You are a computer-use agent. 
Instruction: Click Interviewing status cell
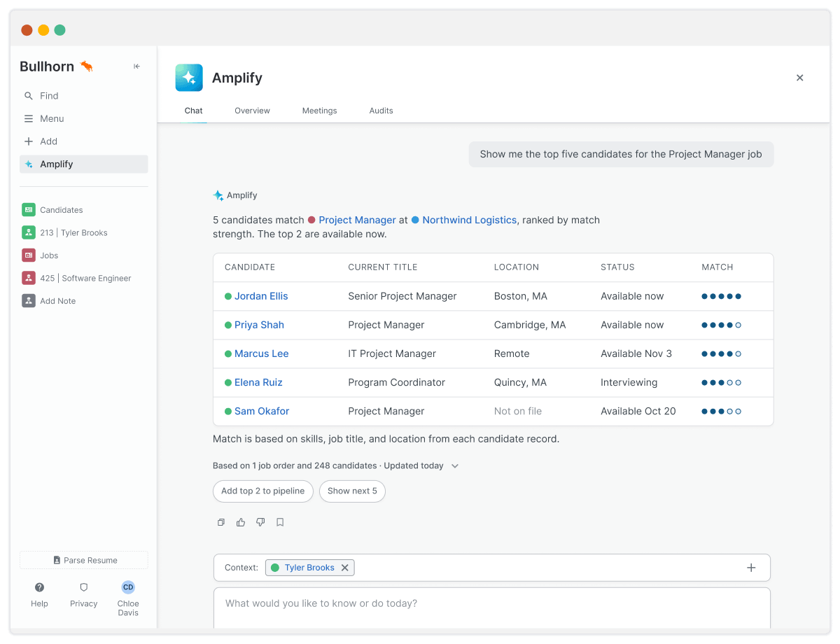tap(629, 382)
